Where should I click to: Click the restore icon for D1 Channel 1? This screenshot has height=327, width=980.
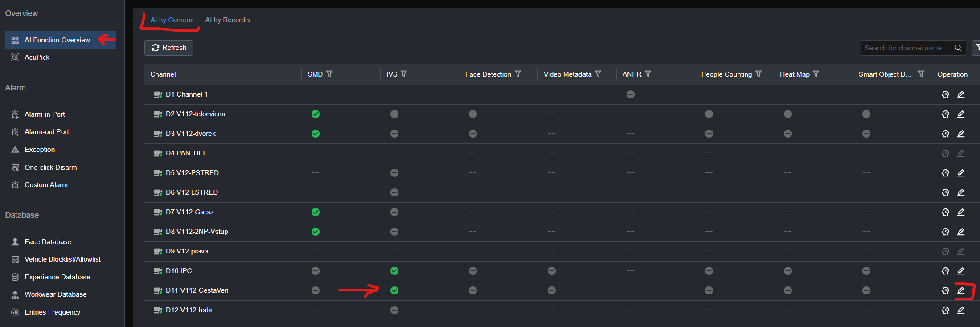(x=945, y=94)
